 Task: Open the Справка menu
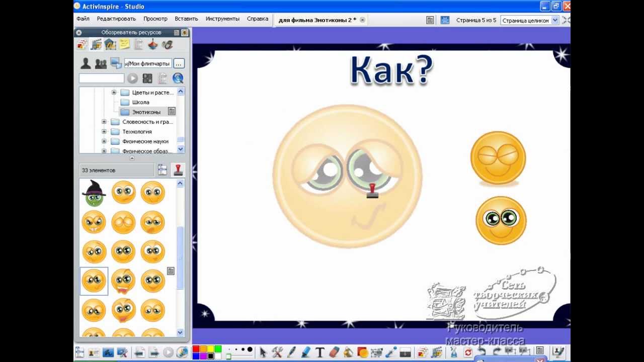pyautogui.click(x=258, y=19)
